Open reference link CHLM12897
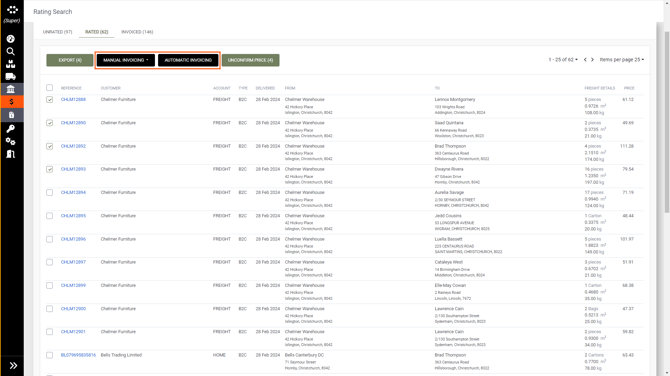This screenshot has width=670, height=376. (73, 262)
